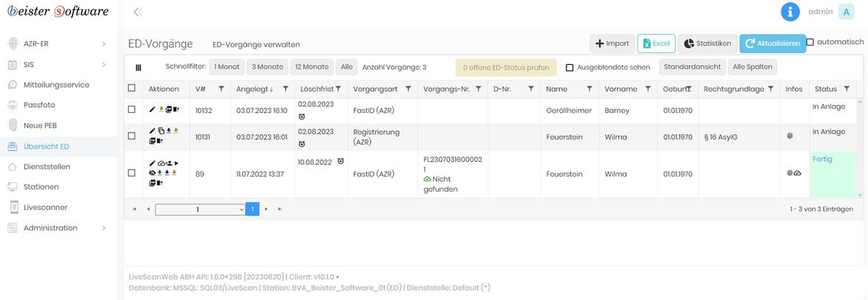Image resolution: width=868 pixels, height=300 pixels.
Task: Click the pencil edit icon for V# 10132
Action: (152, 110)
